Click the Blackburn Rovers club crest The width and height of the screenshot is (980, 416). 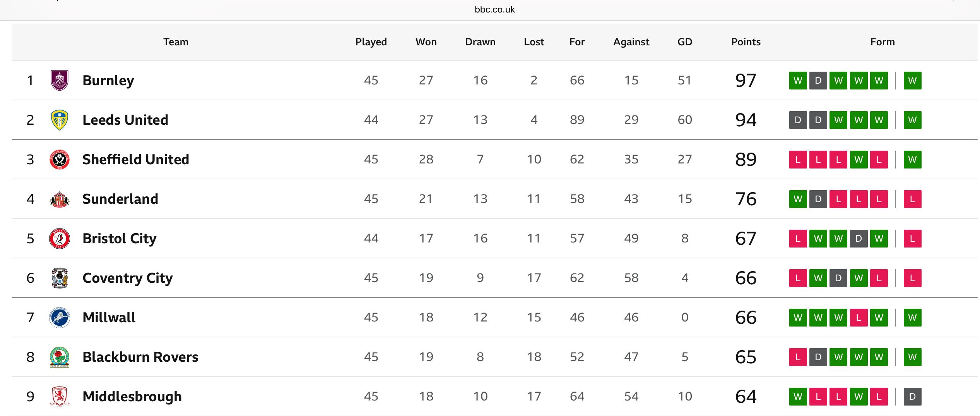click(x=60, y=357)
